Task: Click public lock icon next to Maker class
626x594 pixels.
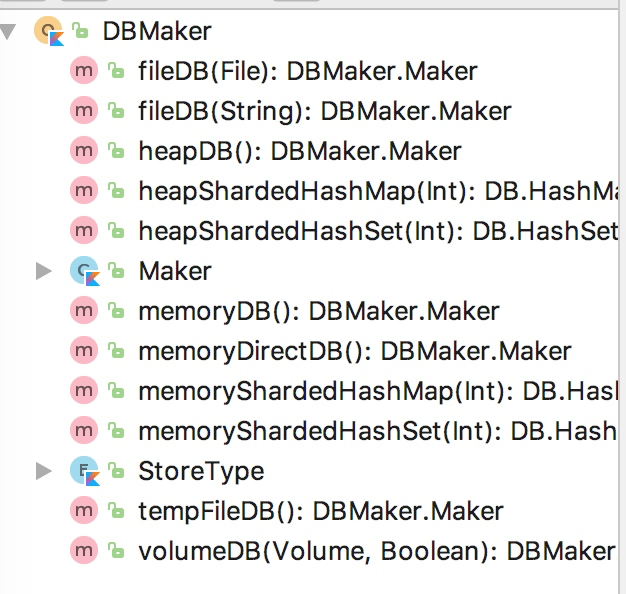Action: coord(116,270)
